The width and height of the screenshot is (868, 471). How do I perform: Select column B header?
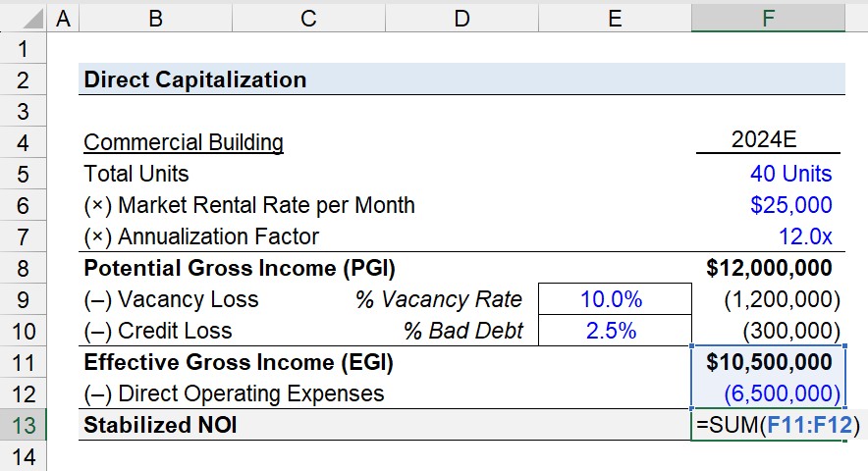[x=155, y=19]
